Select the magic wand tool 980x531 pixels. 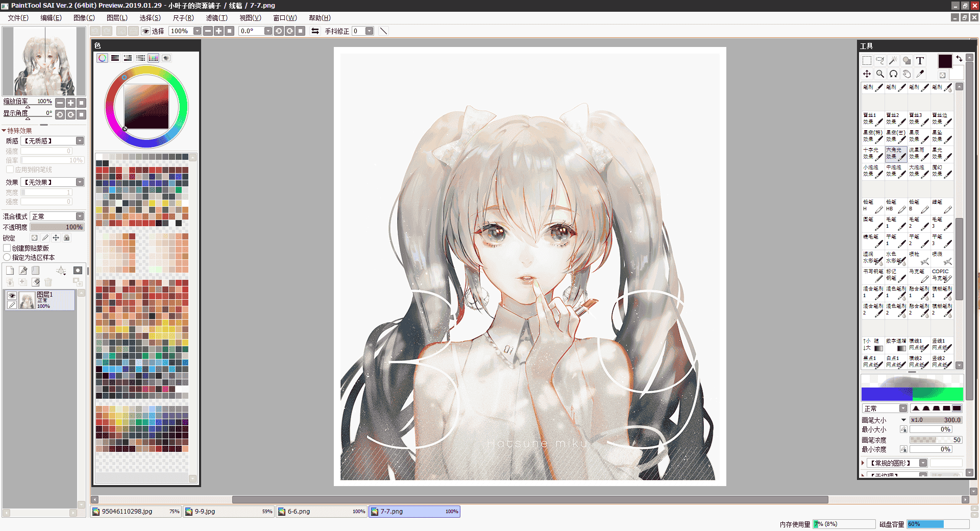(x=893, y=61)
